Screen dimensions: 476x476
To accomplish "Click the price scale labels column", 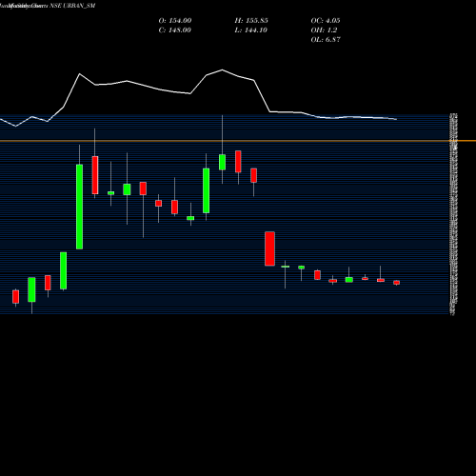I will [x=453, y=214].
